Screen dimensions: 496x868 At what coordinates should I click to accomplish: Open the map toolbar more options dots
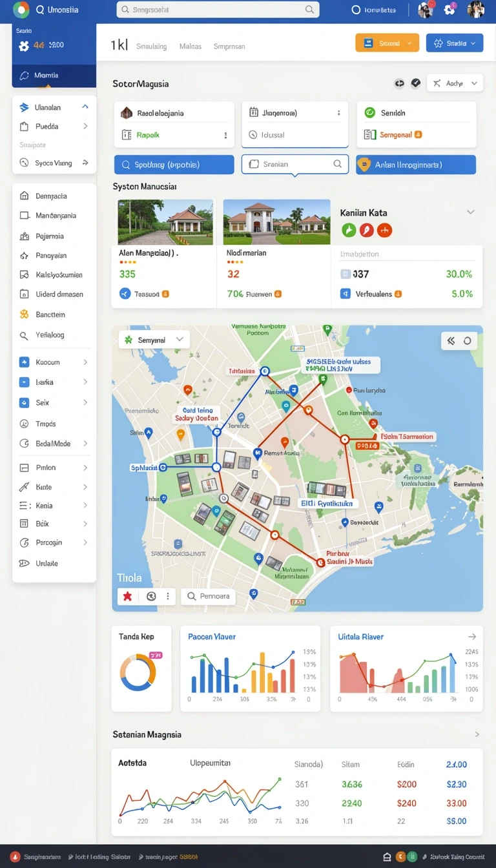click(x=168, y=597)
